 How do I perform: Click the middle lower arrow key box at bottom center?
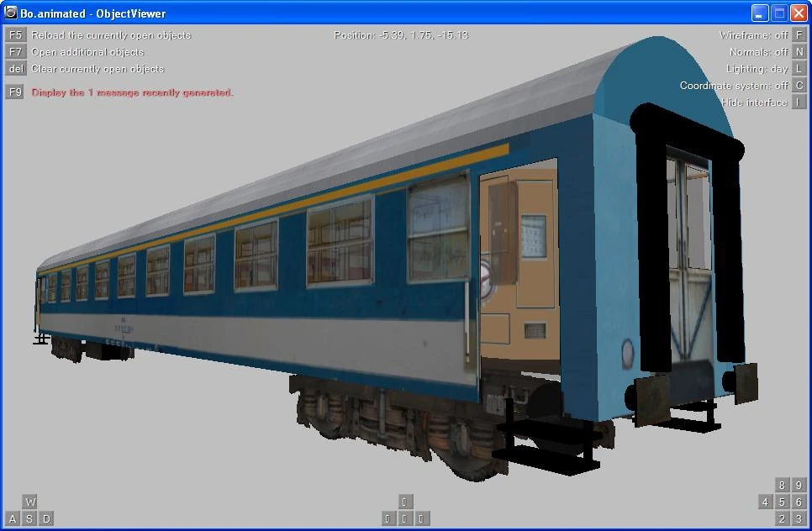pos(405,518)
